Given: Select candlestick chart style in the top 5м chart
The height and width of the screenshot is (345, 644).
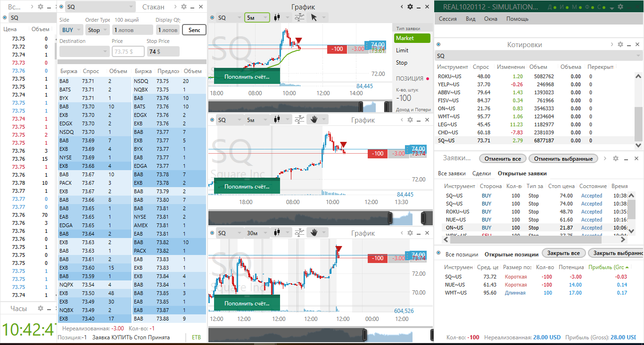Looking at the screenshot, I should 277,17.
